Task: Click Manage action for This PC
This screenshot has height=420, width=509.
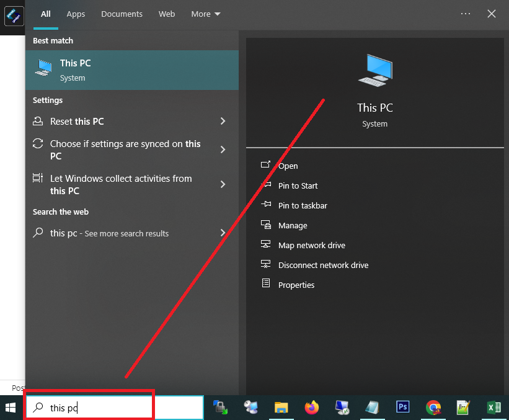Action: tap(293, 225)
